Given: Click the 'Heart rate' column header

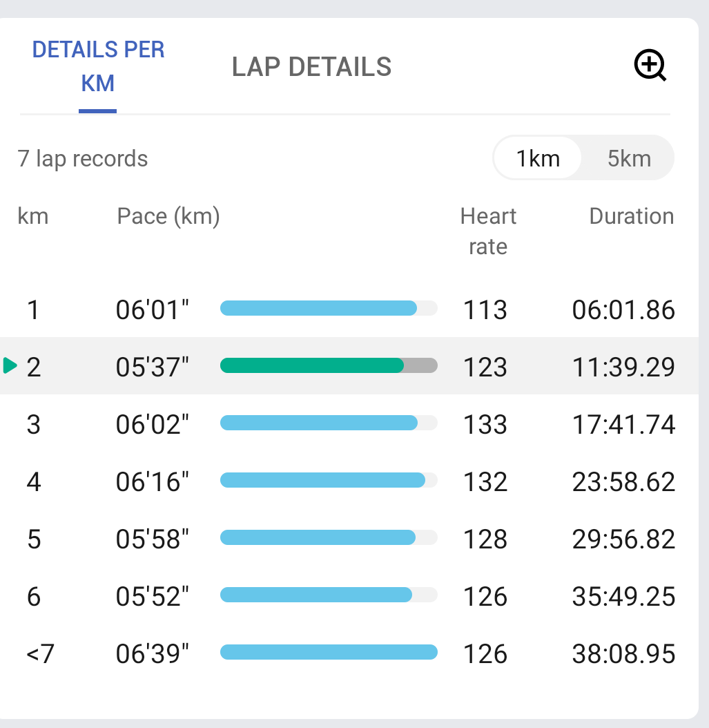Looking at the screenshot, I should [488, 231].
